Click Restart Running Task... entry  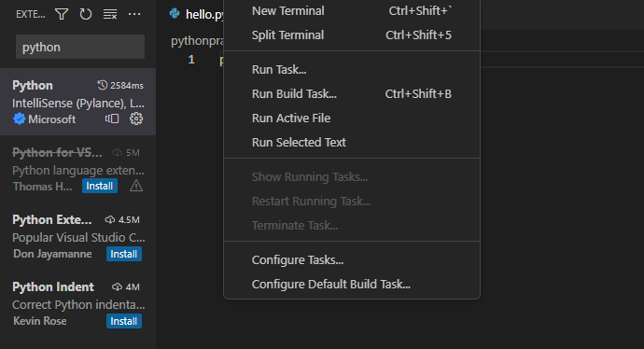[x=352, y=202]
